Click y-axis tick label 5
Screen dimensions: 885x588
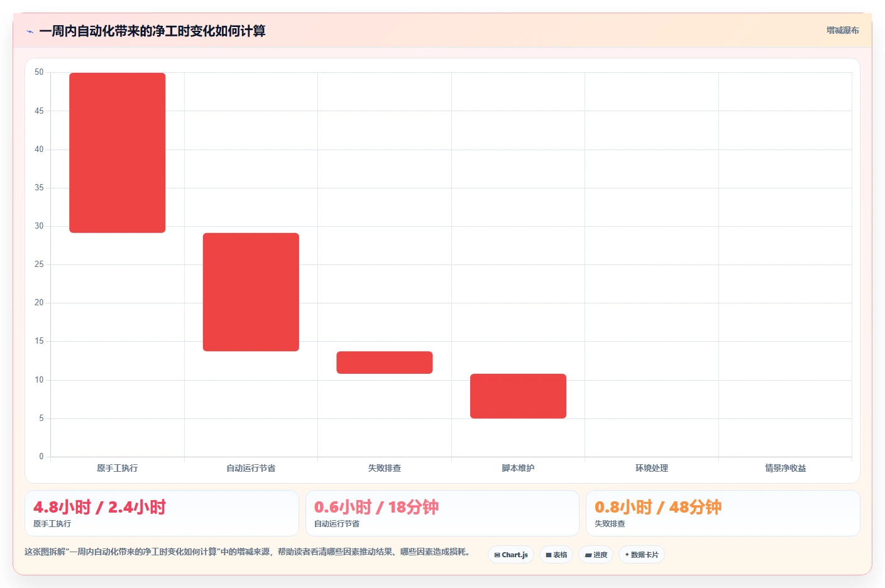41,418
